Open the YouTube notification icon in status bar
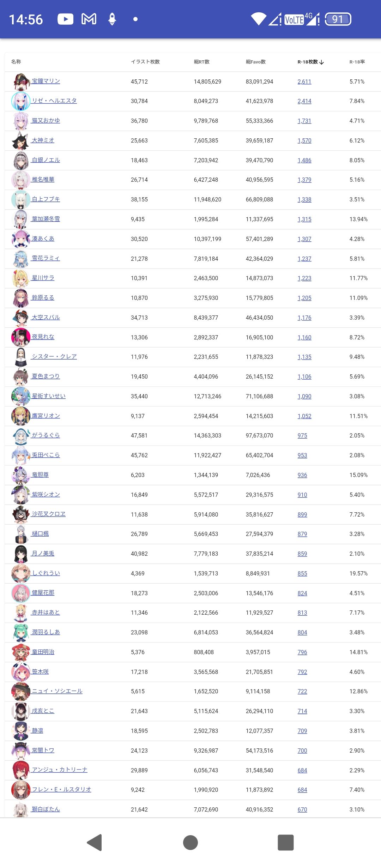 coord(66,19)
